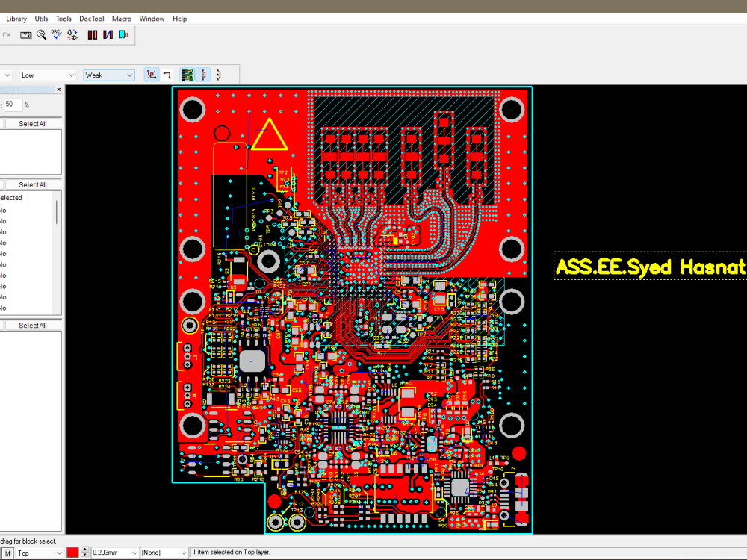Toggle the corner-route icon beside routing mode
Viewport: 747px width, 560px height.
point(167,75)
